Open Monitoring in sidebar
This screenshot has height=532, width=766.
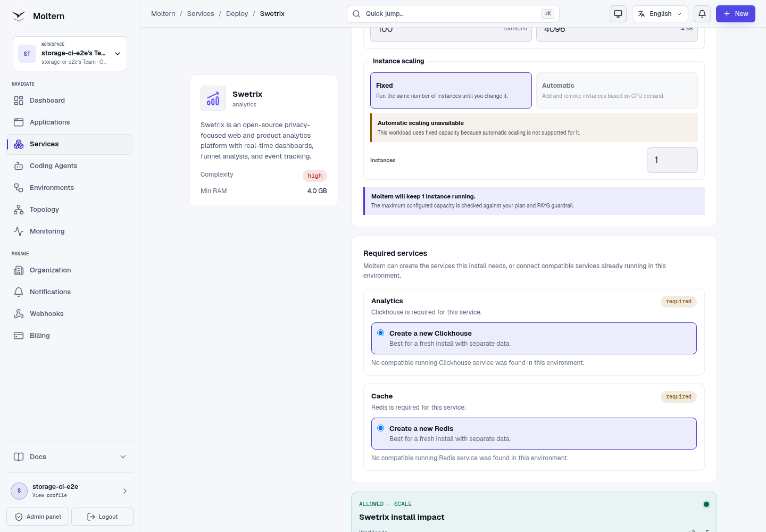(70, 231)
